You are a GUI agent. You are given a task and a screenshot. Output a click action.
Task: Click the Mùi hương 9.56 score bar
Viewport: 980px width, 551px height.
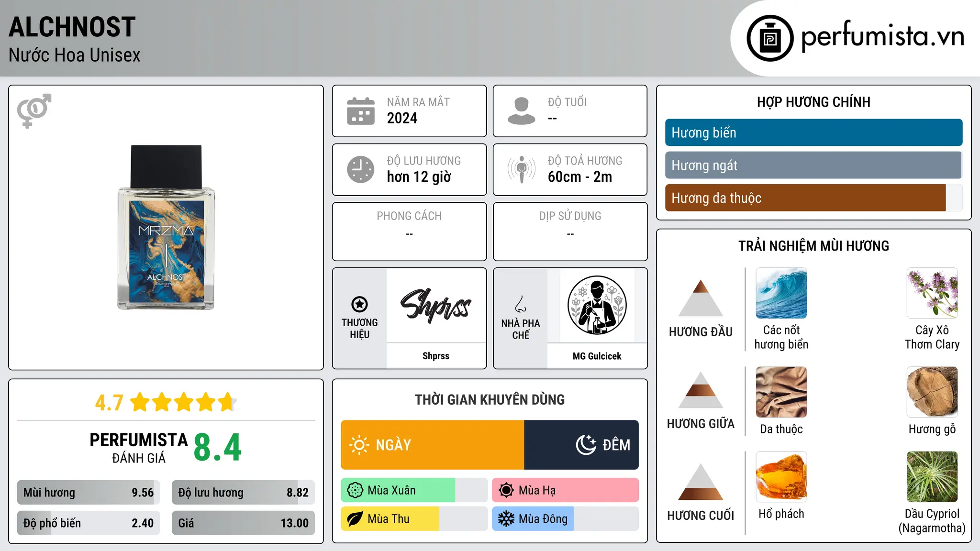(89, 493)
